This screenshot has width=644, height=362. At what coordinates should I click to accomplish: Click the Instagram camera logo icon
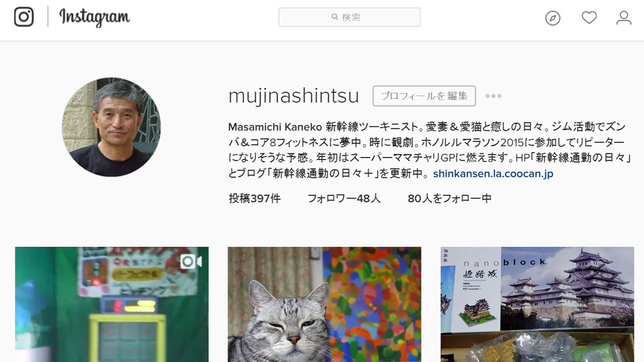(24, 17)
